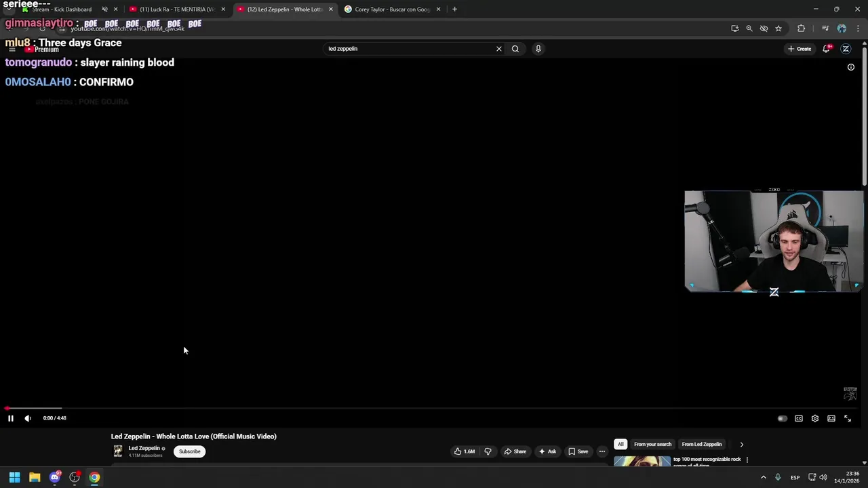Switch to Corey Taylor Google search tab
The width and height of the screenshot is (868, 488).
pos(392,9)
